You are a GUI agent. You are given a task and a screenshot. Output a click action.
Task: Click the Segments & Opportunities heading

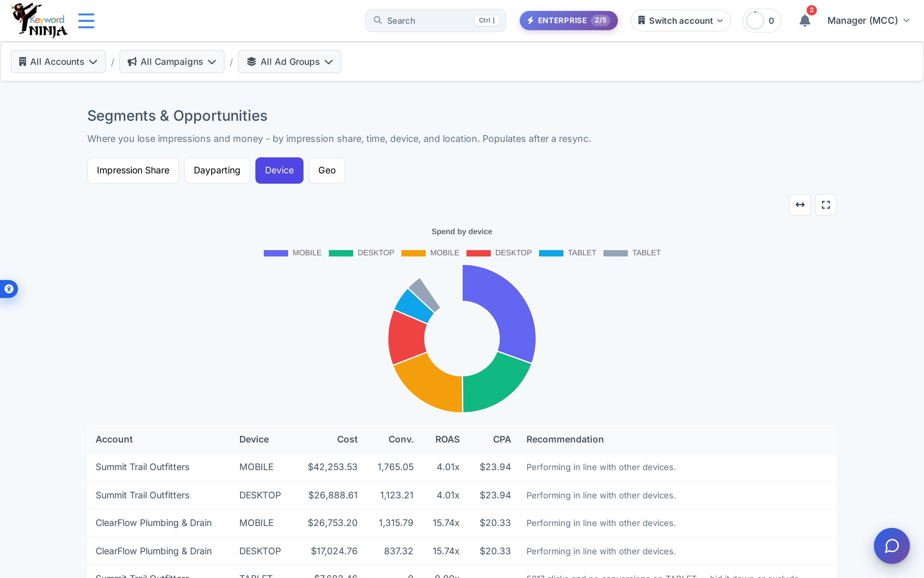pyautogui.click(x=177, y=116)
